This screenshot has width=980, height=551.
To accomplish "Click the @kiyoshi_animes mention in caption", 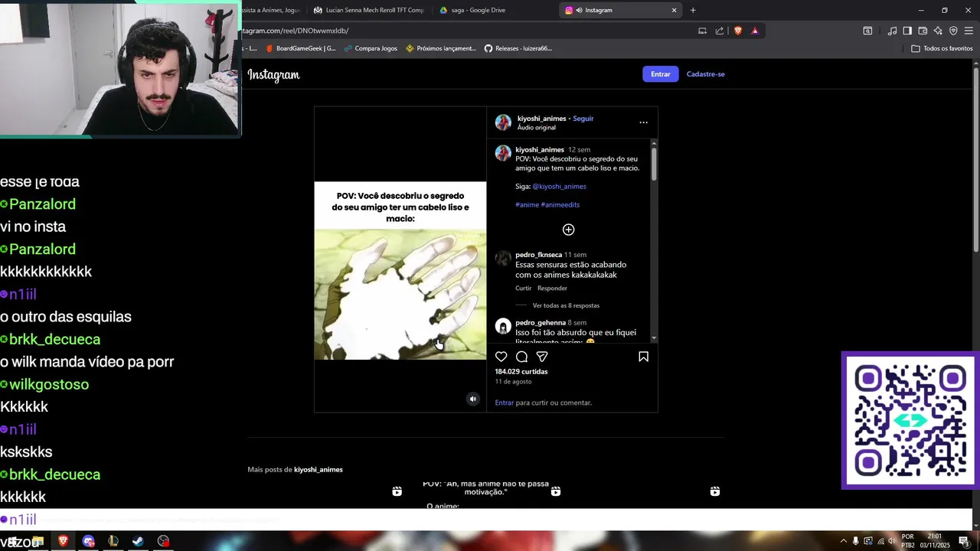I will [559, 187].
